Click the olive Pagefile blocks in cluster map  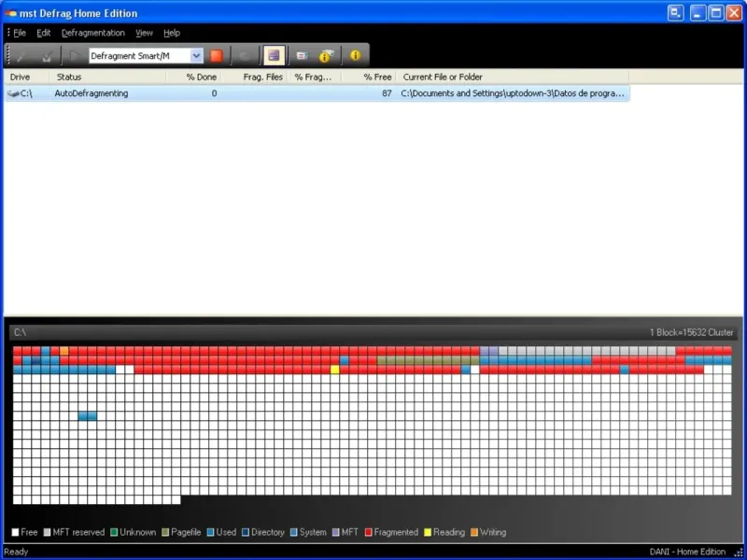point(428,360)
